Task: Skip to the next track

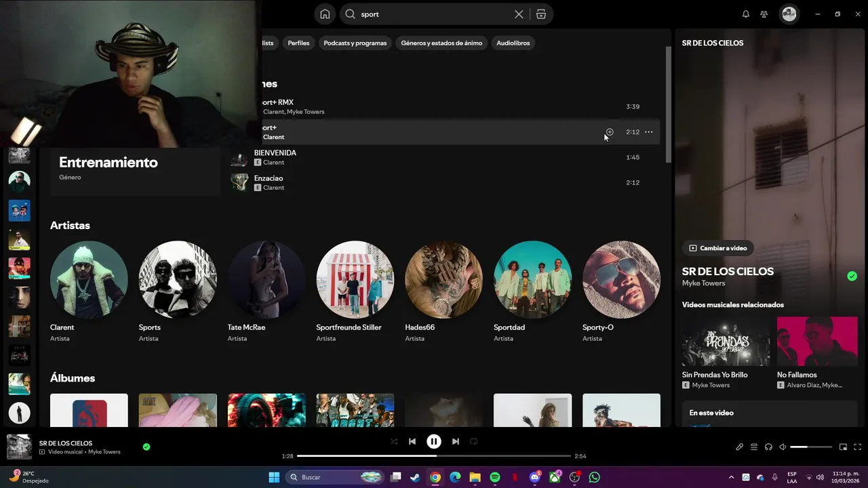Action: coord(456,441)
